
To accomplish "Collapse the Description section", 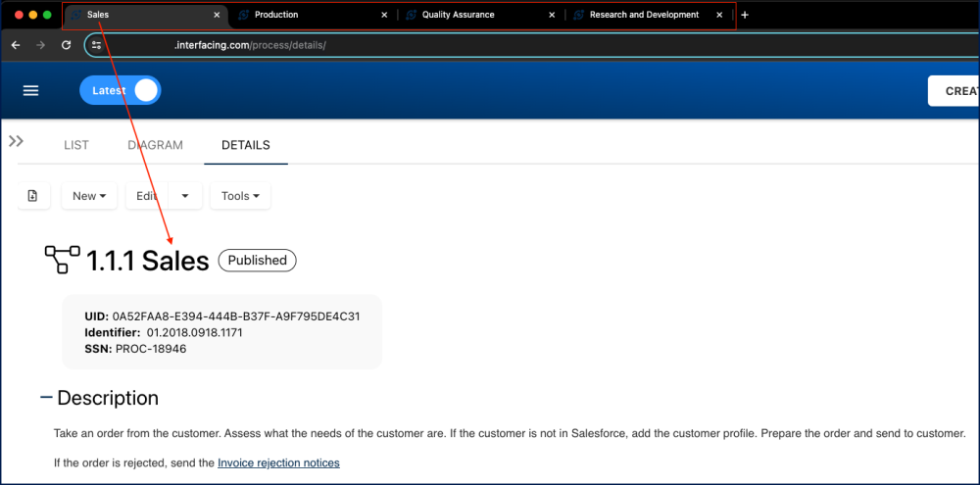I will 46,398.
